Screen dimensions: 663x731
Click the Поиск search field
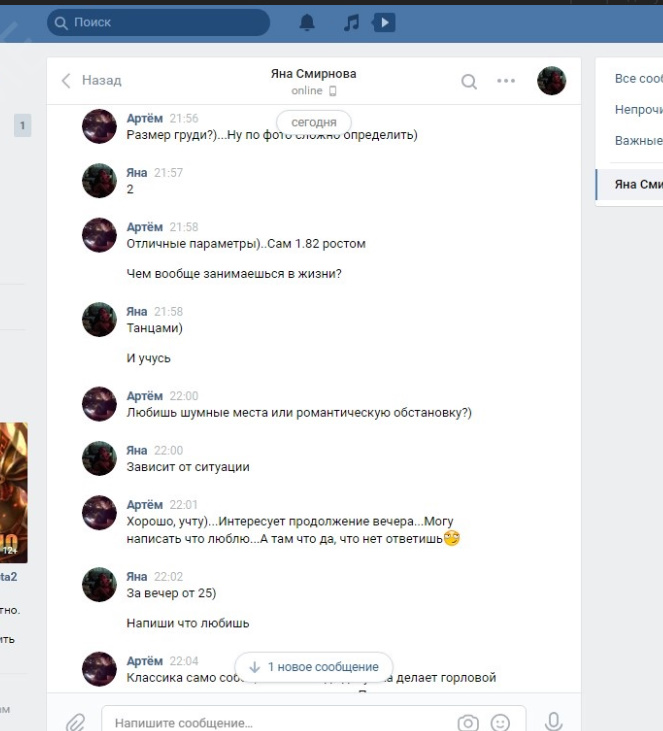point(159,22)
